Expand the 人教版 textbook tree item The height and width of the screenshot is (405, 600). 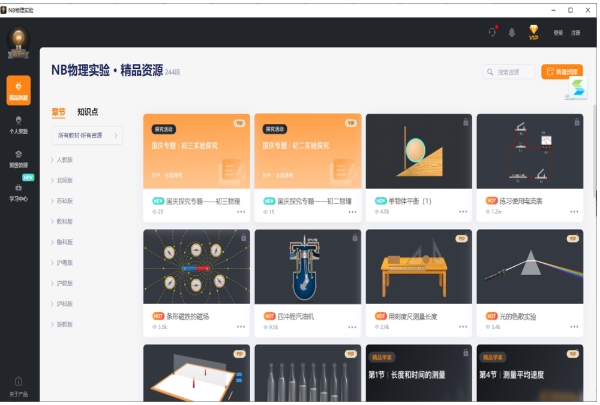point(65,159)
